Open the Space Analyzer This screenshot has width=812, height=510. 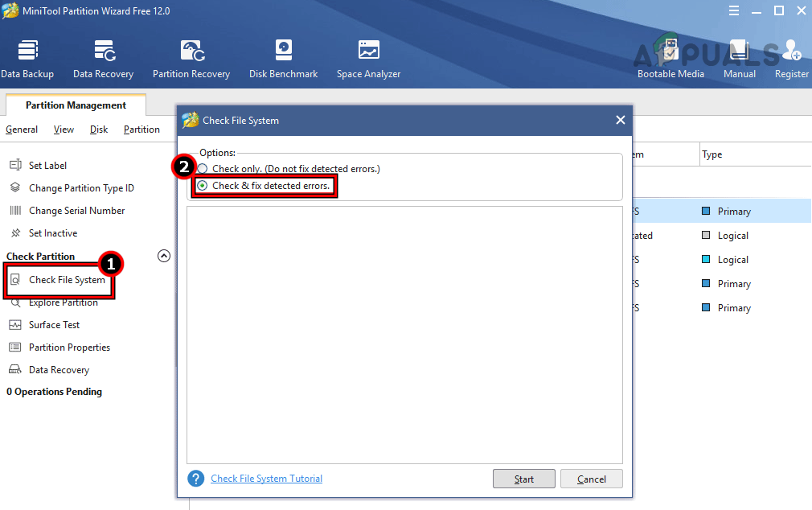(x=368, y=56)
